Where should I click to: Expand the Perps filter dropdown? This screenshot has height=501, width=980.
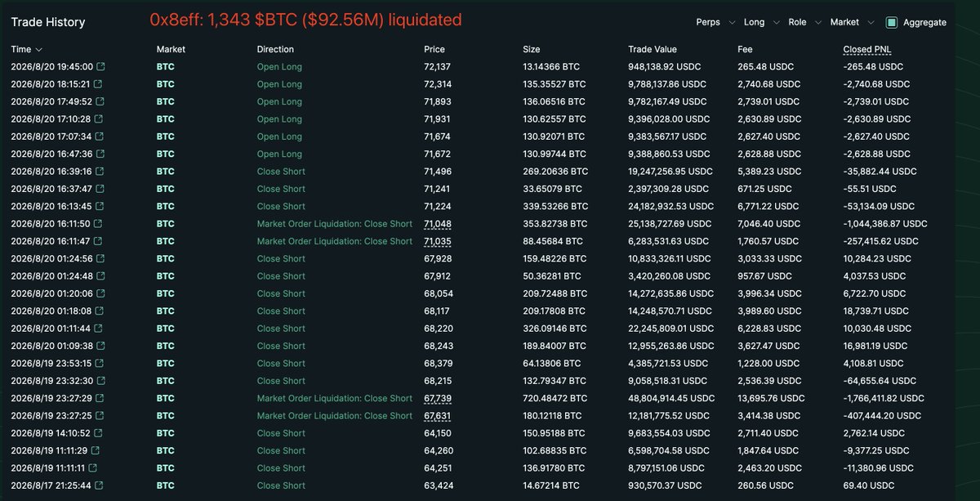point(714,23)
